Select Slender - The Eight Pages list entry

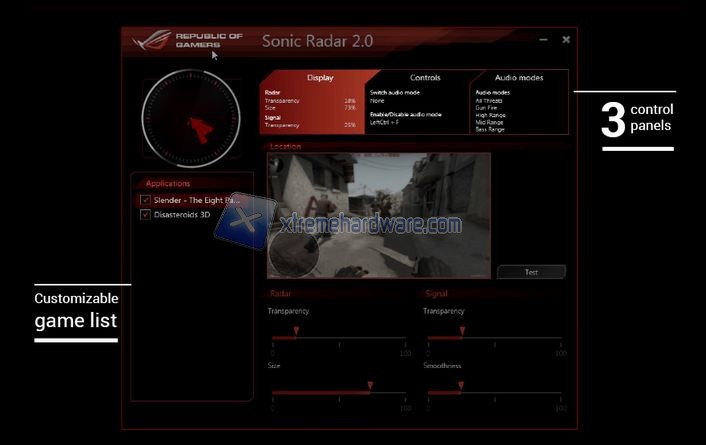(x=197, y=200)
